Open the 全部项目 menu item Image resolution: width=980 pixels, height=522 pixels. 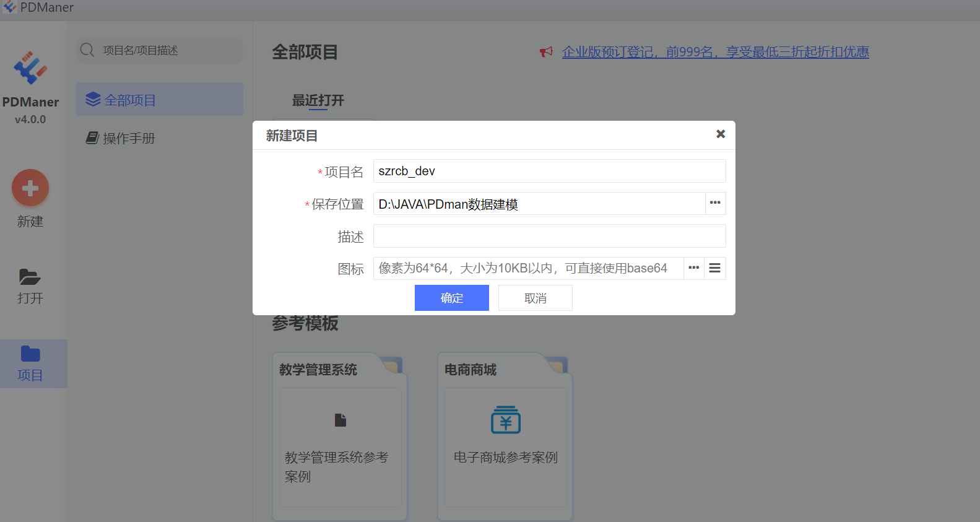[160, 99]
